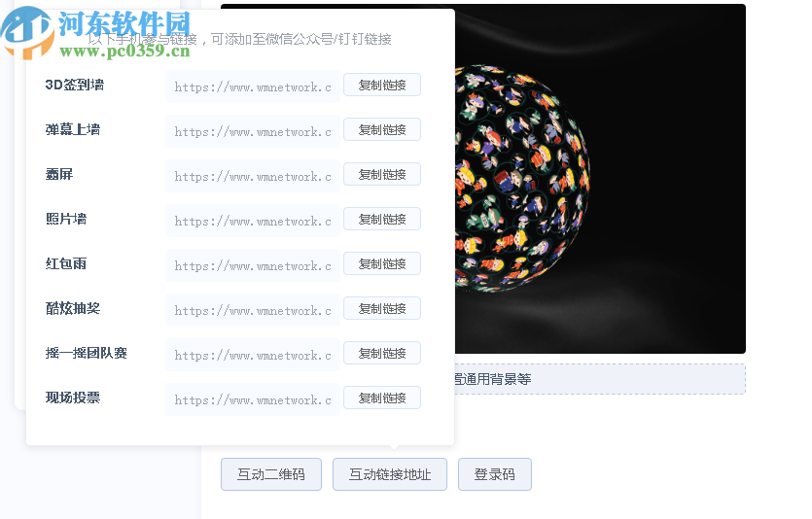812x519 pixels.
Task: Copy the 现场投票 link
Action: tap(382, 398)
